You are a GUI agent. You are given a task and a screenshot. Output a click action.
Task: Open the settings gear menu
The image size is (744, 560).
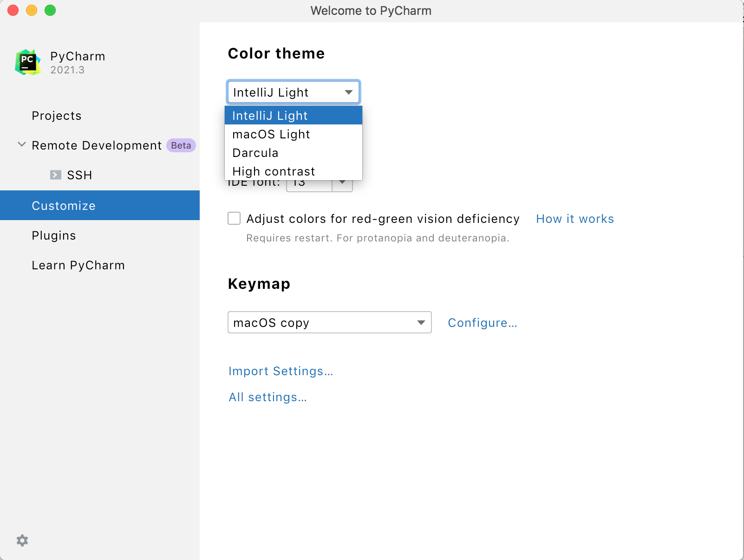(22, 540)
